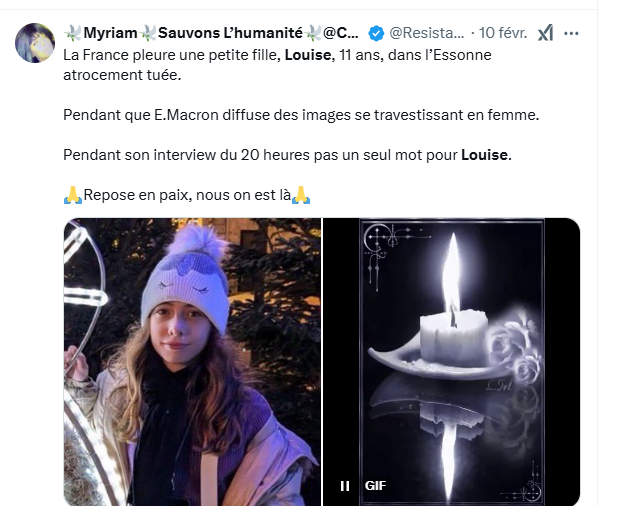Click the praying hands emoji after "là"

(x=301, y=195)
